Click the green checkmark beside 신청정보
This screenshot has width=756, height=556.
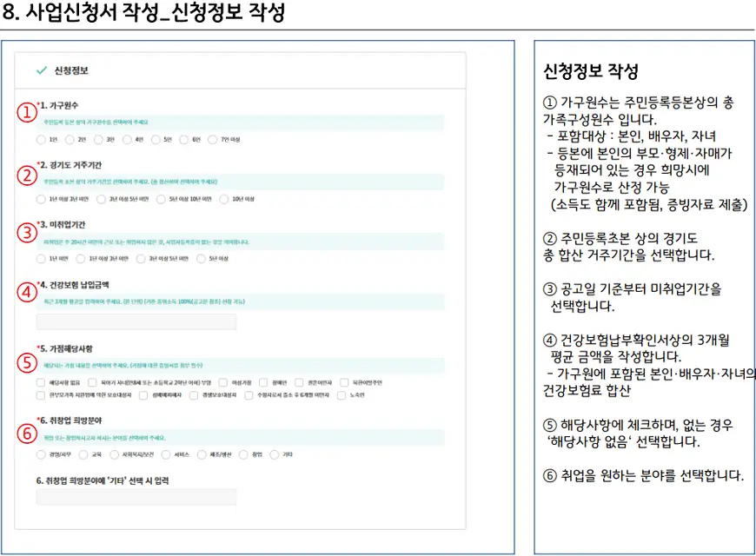click(x=41, y=70)
